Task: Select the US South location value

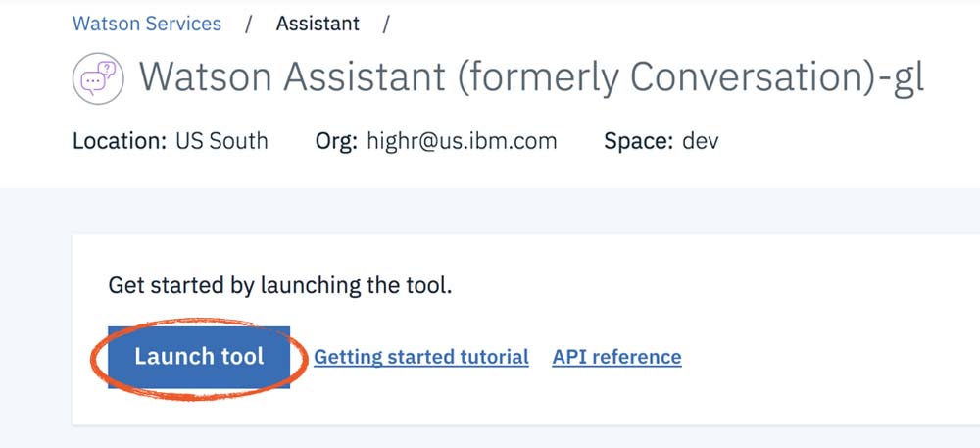Action: coord(221,141)
